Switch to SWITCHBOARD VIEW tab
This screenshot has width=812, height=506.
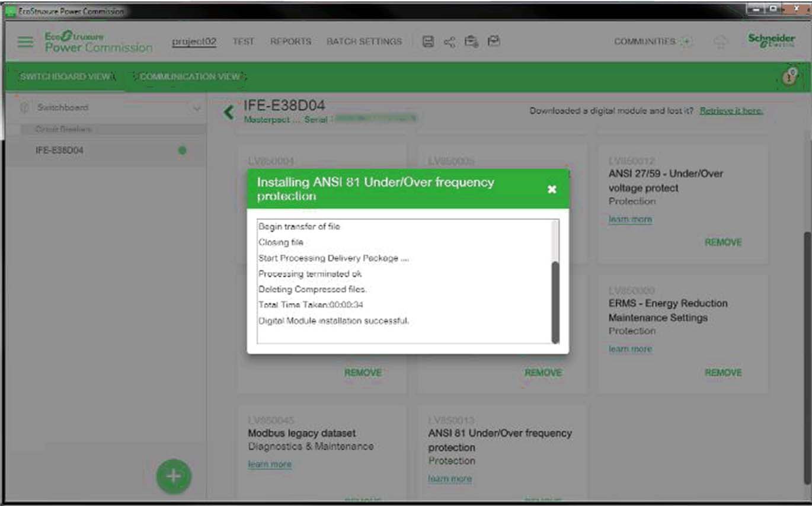[65, 76]
